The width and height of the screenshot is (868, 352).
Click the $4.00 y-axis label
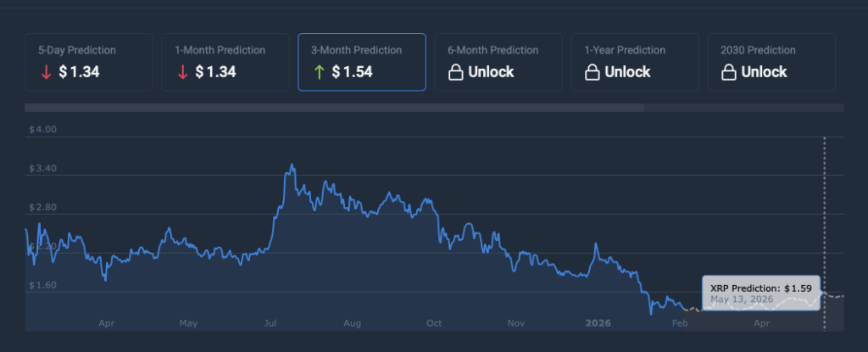pos(42,130)
